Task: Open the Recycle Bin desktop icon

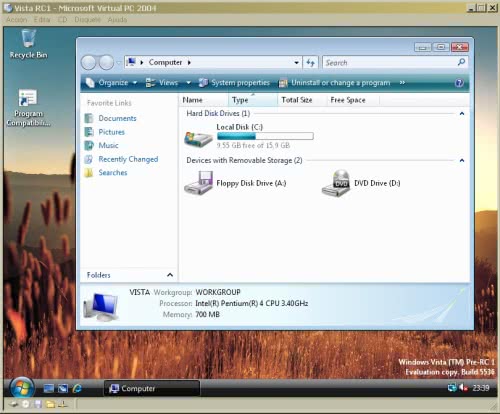Action: click(x=28, y=43)
